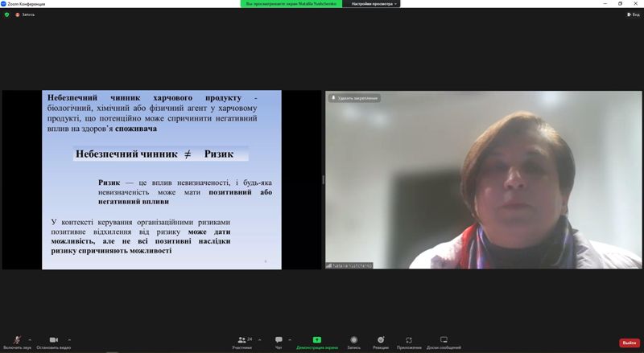Open audio options arrow beside microphone
The image size is (644, 353).
(30, 340)
